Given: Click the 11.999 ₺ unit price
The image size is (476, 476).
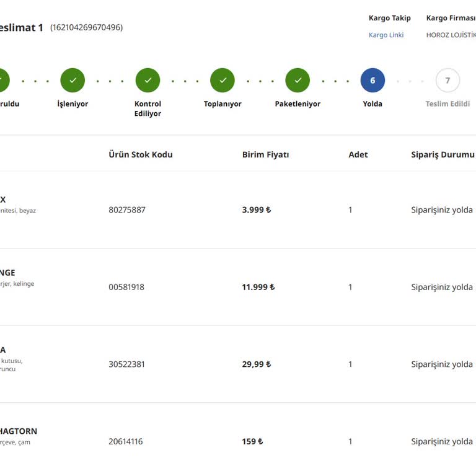Looking at the screenshot, I should 258,287.
